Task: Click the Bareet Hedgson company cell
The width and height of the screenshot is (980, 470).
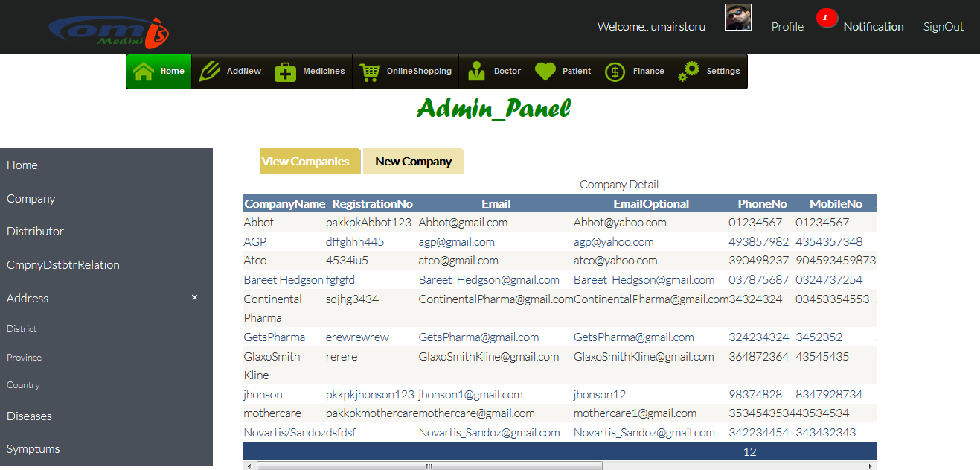Action: (x=284, y=280)
